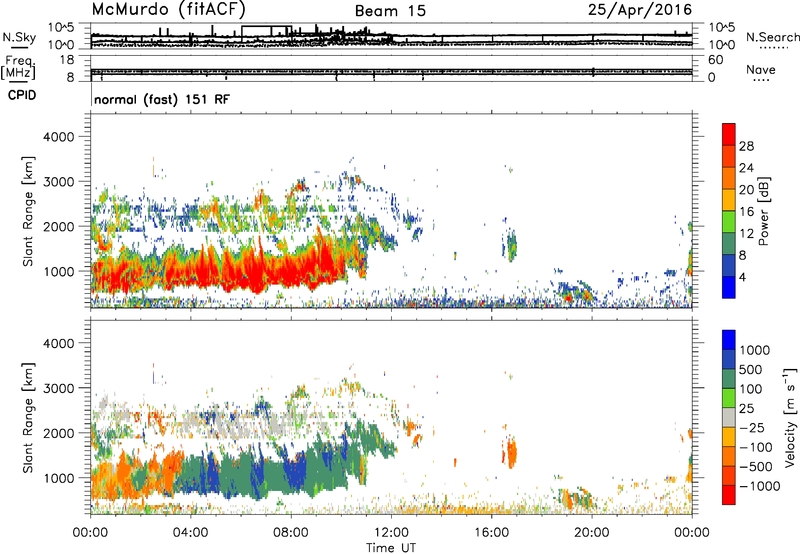The height and width of the screenshot is (554, 800).
Task: Click the "normal (fast) 151 RF" text
Action: [162, 99]
